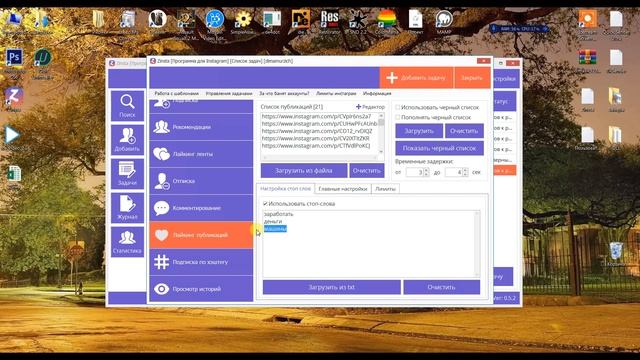Select URL ending in CD12_rvDlQZ
Viewport: 640px width, 360px height.
pos(317,131)
